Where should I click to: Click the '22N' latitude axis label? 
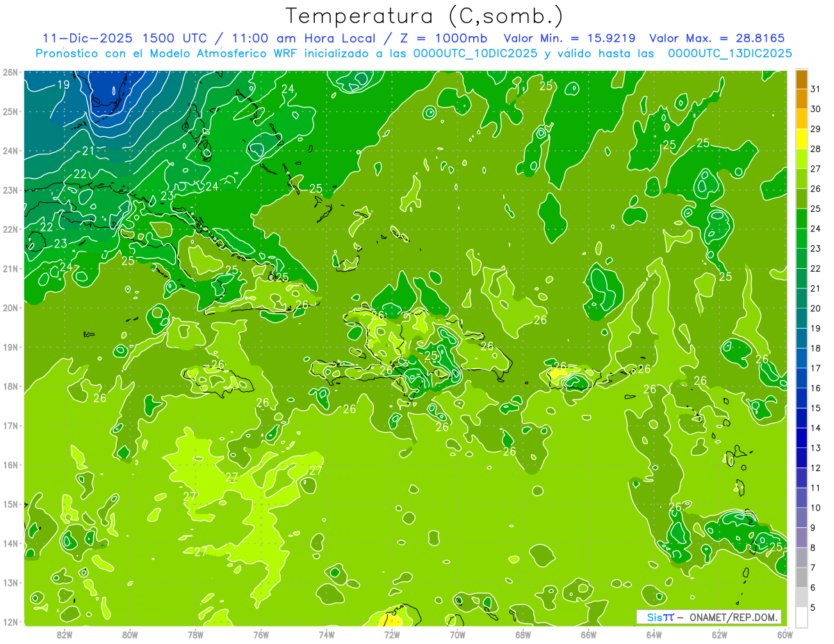click(x=10, y=229)
